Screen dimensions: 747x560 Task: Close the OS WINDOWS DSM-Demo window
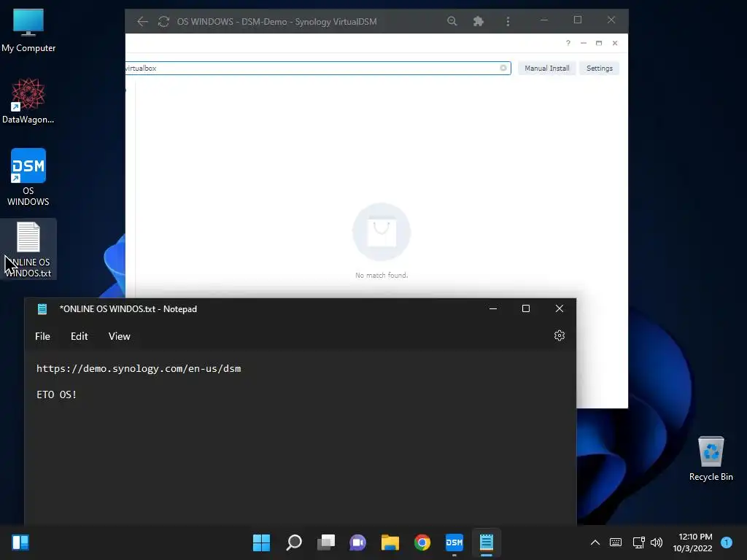pos(611,20)
